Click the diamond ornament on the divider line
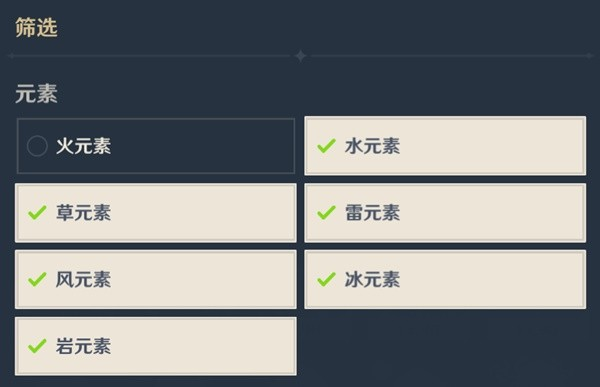 [x=301, y=56]
